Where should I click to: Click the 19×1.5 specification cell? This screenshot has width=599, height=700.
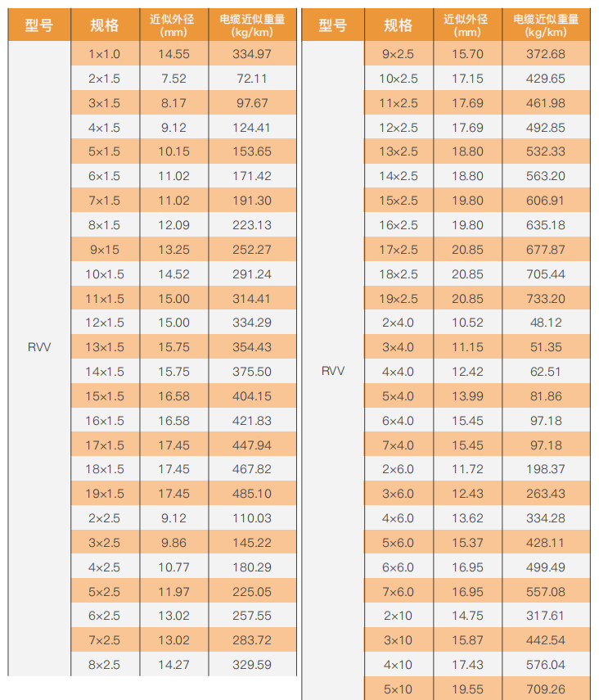click(104, 494)
